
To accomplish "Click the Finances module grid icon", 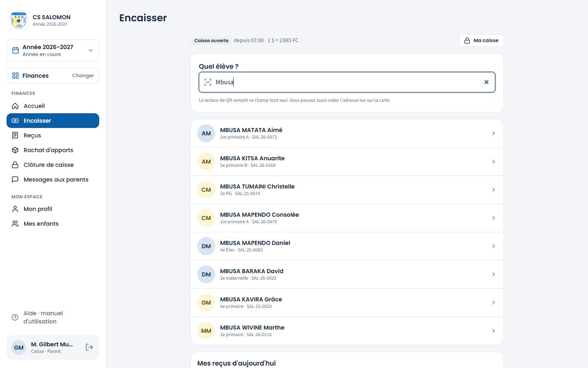I will [16, 76].
